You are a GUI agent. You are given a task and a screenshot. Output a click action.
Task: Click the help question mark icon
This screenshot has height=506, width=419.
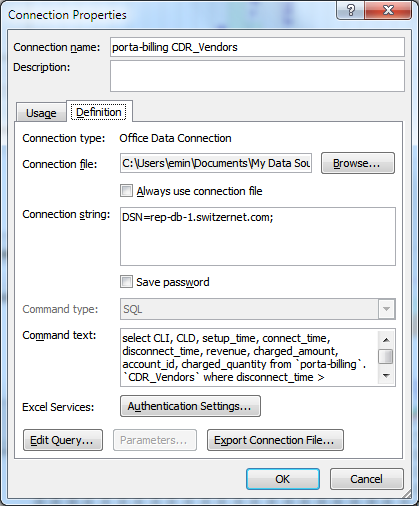[x=351, y=10]
